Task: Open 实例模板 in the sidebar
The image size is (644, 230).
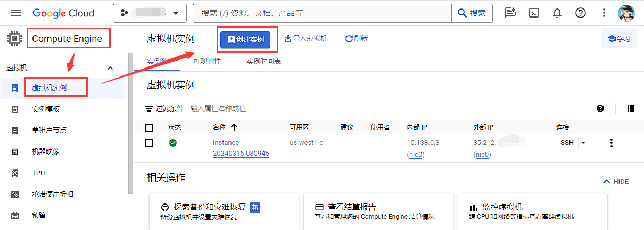Action: tap(46, 109)
